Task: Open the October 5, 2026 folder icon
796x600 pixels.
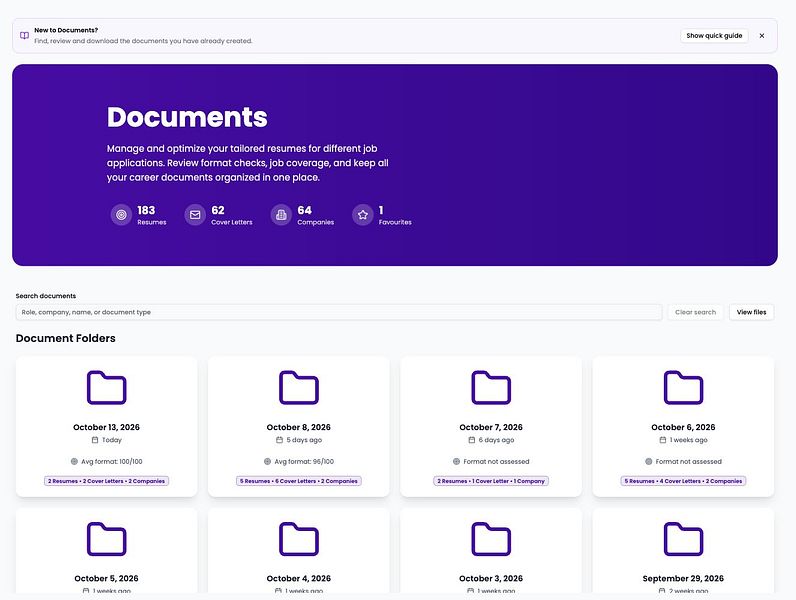Action: point(107,539)
